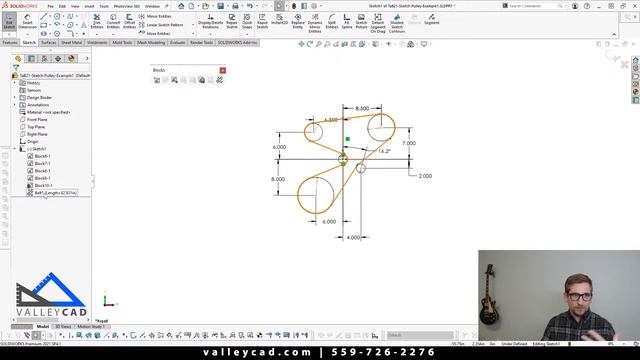Collapse the CommandManager ribbon chevron
Screen dimensions: 640x360
614,35
